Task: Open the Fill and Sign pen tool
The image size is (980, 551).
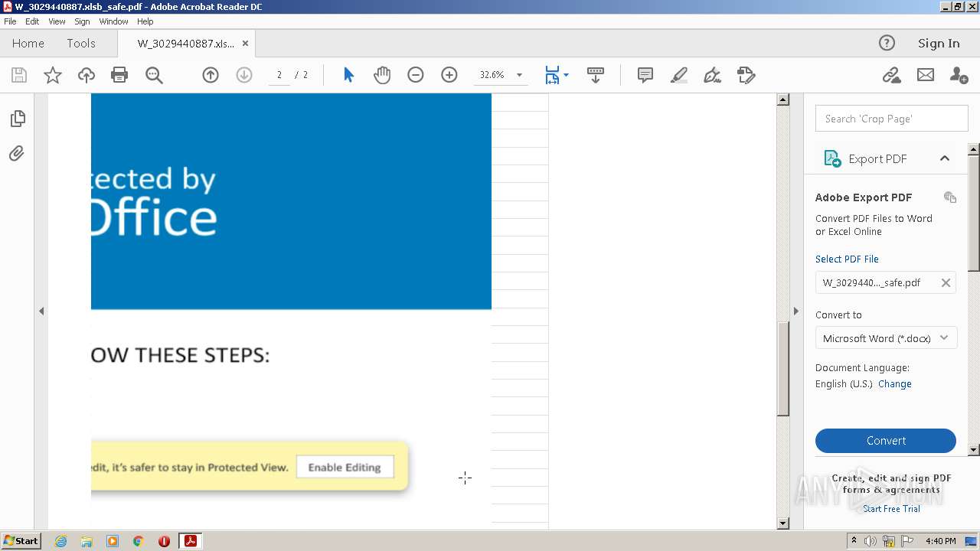Action: click(x=713, y=75)
